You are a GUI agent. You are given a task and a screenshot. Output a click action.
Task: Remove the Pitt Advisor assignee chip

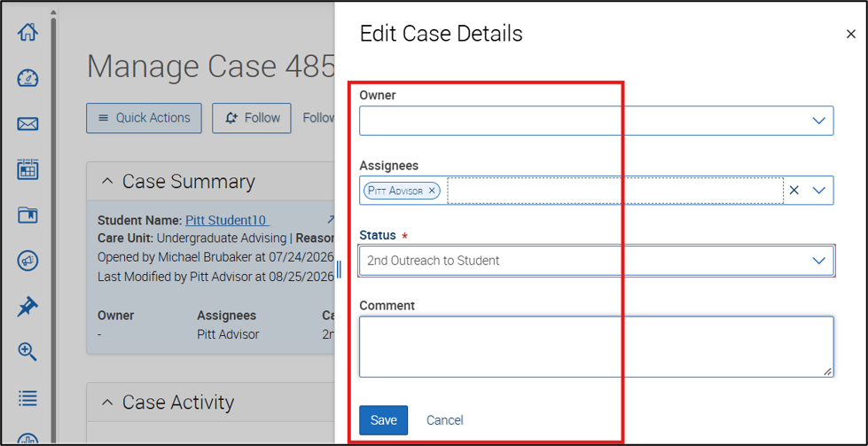coord(432,191)
